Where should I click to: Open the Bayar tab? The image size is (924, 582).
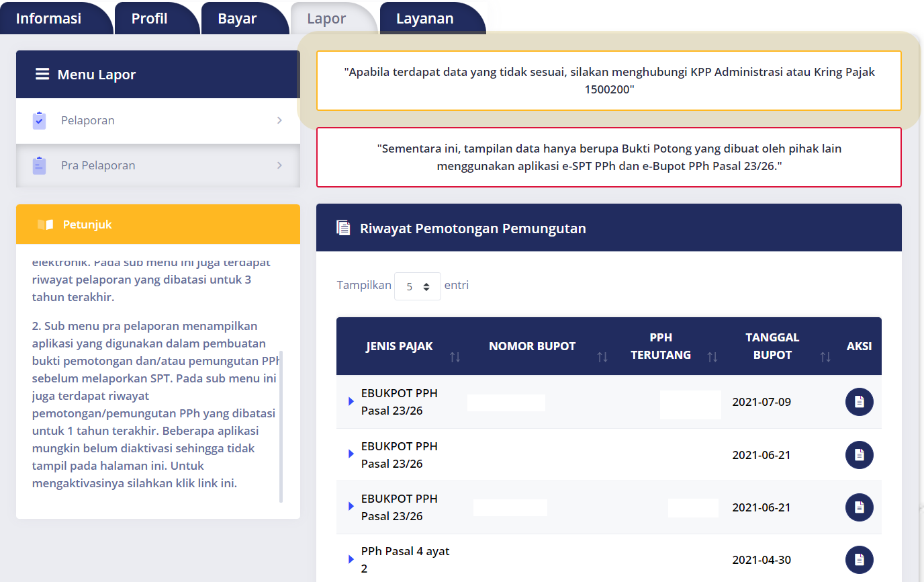[x=237, y=18]
